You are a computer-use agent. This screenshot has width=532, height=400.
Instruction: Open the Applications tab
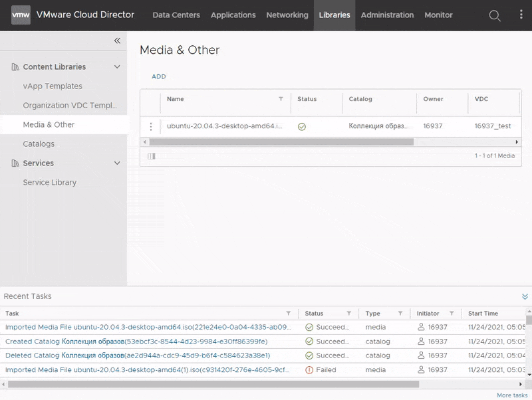tap(233, 15)
